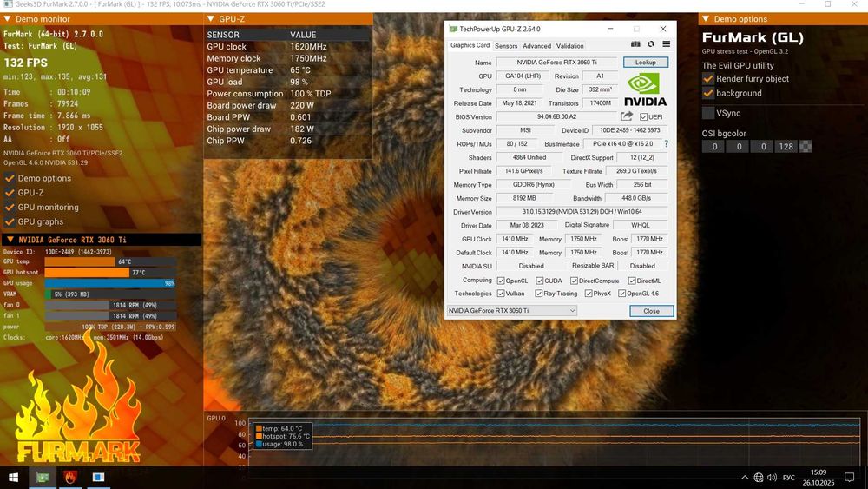
Task: Save BIOS using the export arrow icon
Action: pos(626,116)
